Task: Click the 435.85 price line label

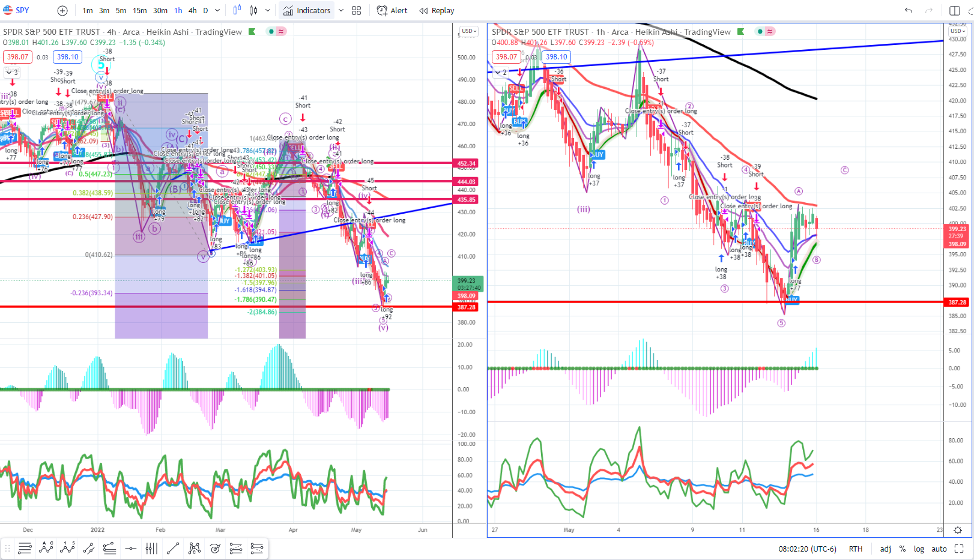Action: coord(467,200)
